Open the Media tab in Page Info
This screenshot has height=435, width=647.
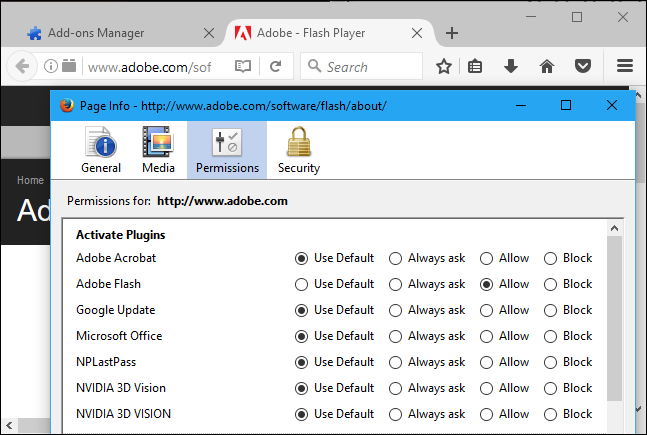coord(158,151)
